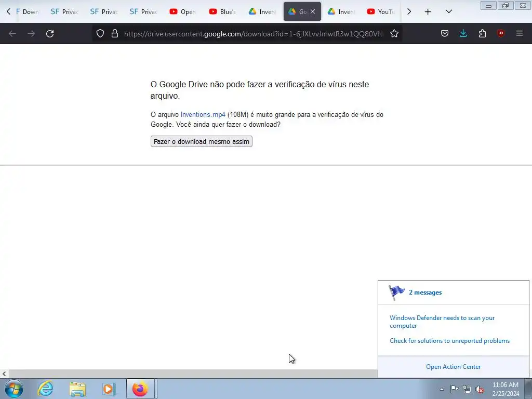The width and height of the screenshot is (532, 399).
Task: Click the uBlock Origin toolbar icon
Action: 500,33
